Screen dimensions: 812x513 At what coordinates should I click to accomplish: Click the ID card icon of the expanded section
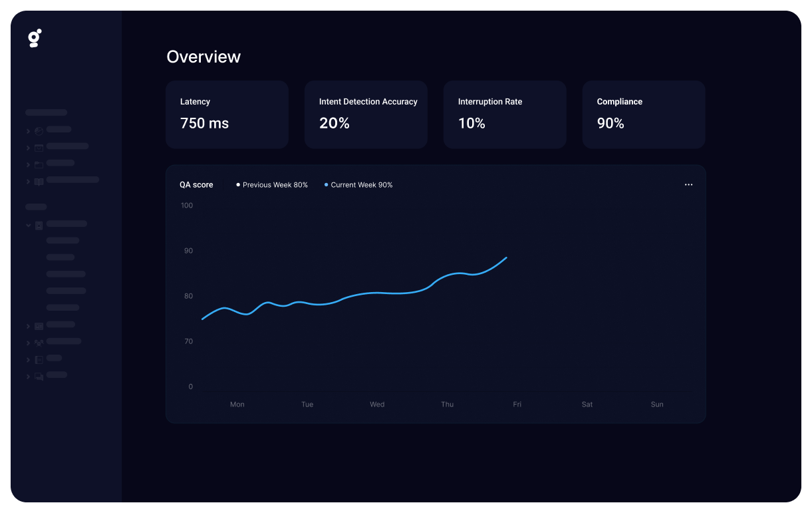[39, 225]
